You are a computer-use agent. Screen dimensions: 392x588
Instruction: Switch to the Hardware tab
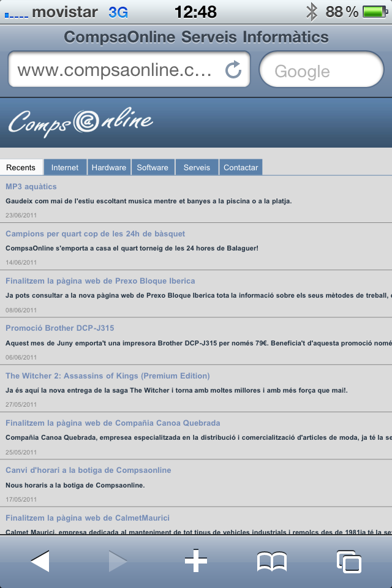click(x=109, y=168)
